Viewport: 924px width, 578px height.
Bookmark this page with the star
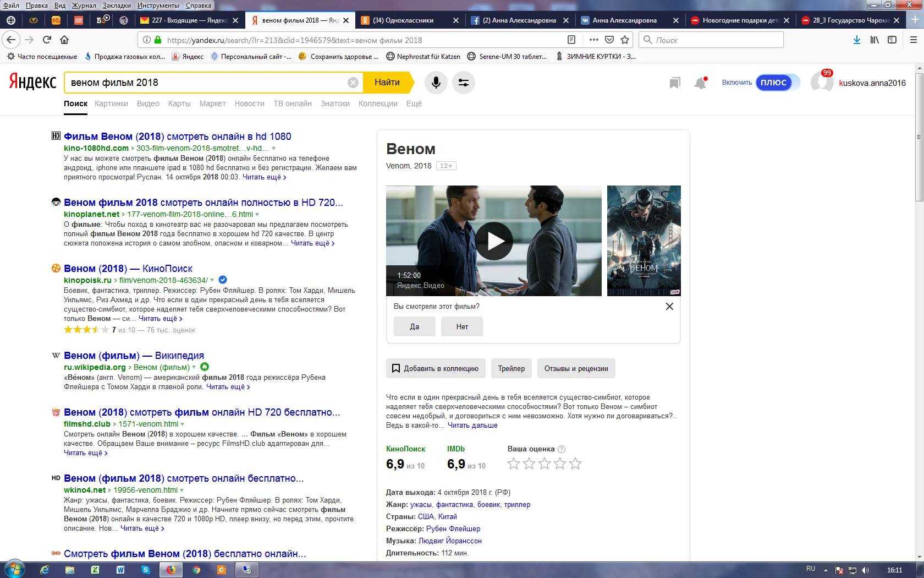[x=625, y=40]
